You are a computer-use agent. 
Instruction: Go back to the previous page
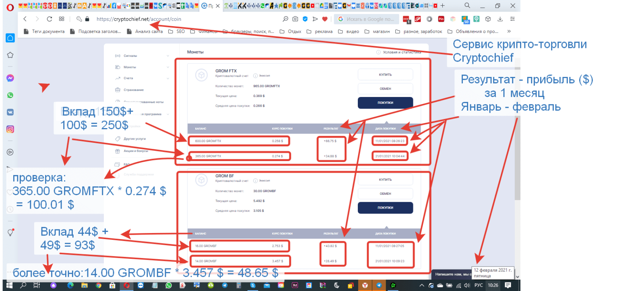(25, 19)
